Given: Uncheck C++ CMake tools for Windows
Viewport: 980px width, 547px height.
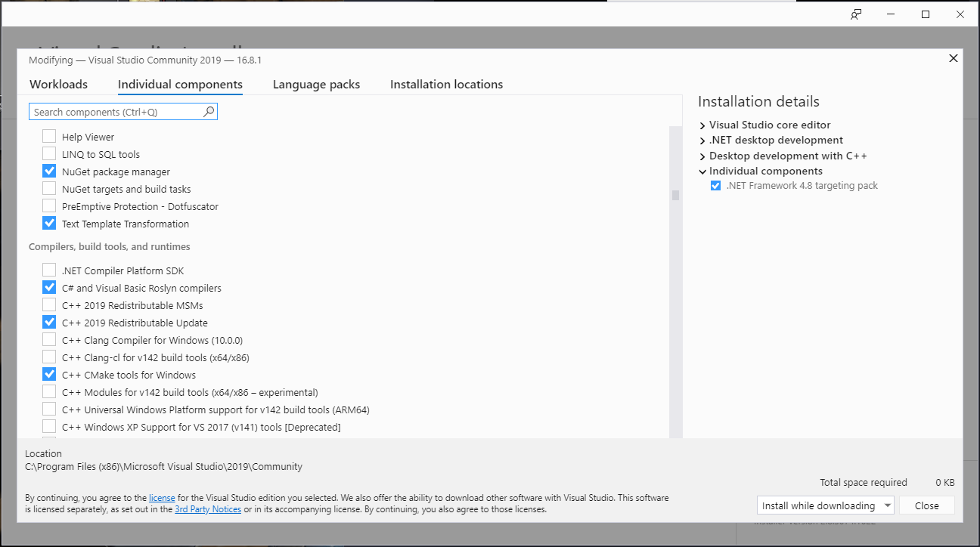Looking at the screenshot, I should [x=49, y=375].
